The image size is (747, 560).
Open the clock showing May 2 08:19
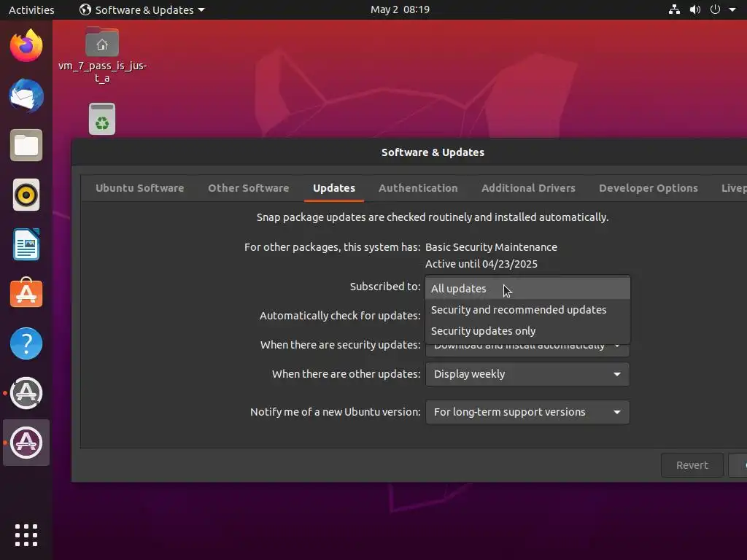400,9
